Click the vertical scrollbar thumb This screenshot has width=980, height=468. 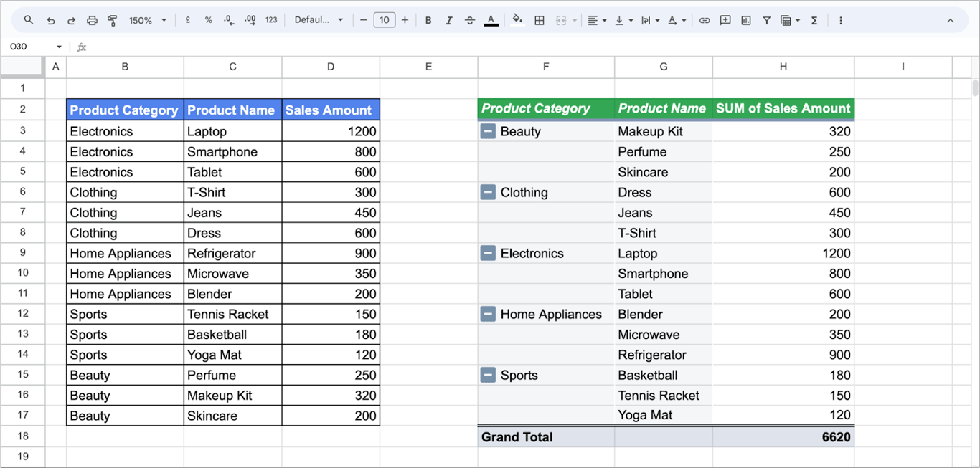[975, 87]
